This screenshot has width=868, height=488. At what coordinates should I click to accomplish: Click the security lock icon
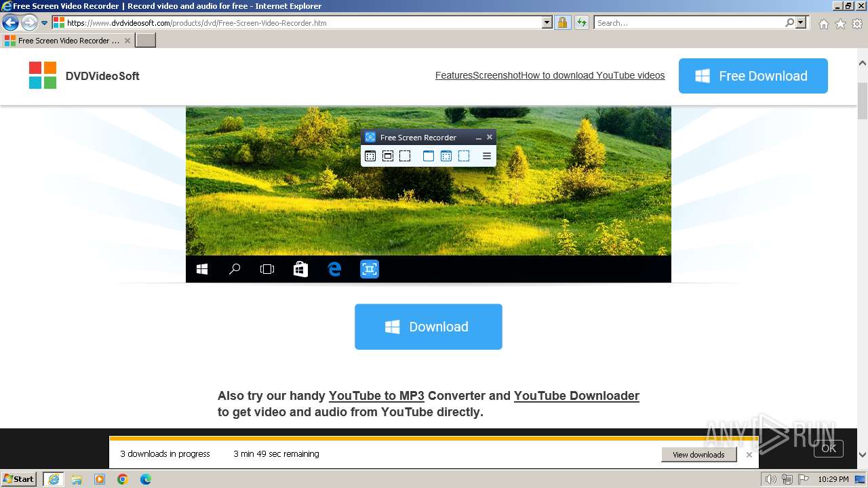562,23
